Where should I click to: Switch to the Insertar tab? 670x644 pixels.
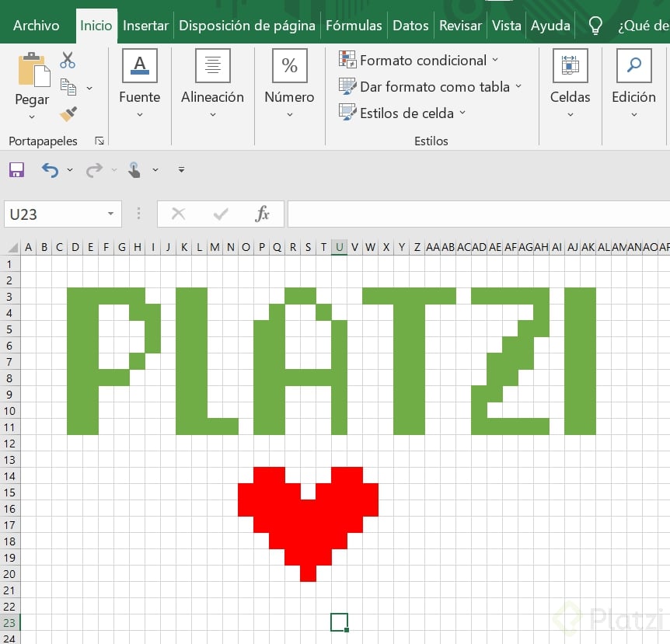click(145, 25)
